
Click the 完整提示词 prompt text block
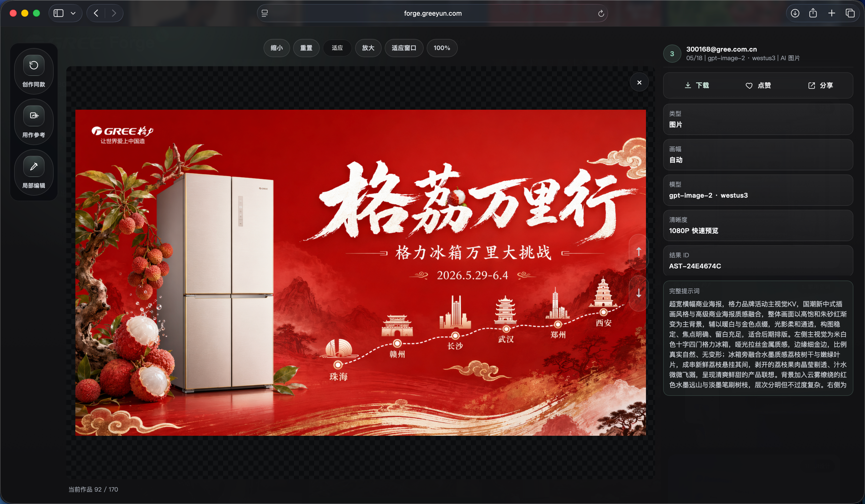[x=758, y=344]
